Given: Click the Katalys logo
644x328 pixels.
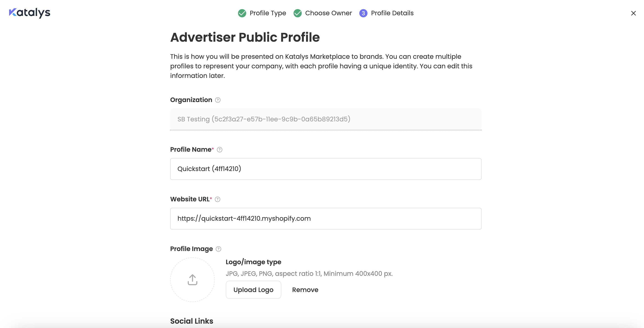Looking at the screenshot, I should click(x=30, y=13).
